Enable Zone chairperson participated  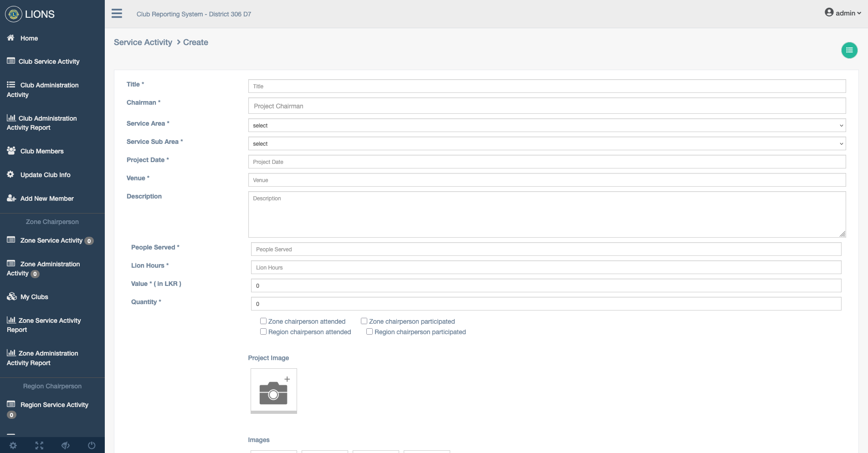(x=364, y=321)
